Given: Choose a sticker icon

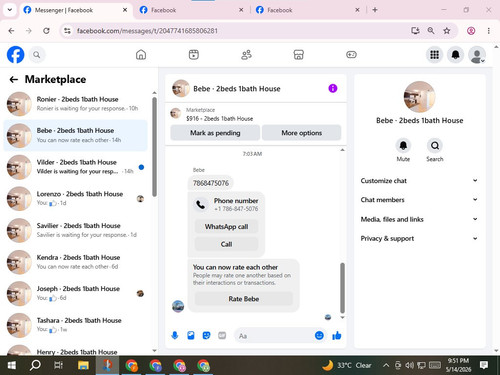Looking at the screenshot, I should 206,335.
